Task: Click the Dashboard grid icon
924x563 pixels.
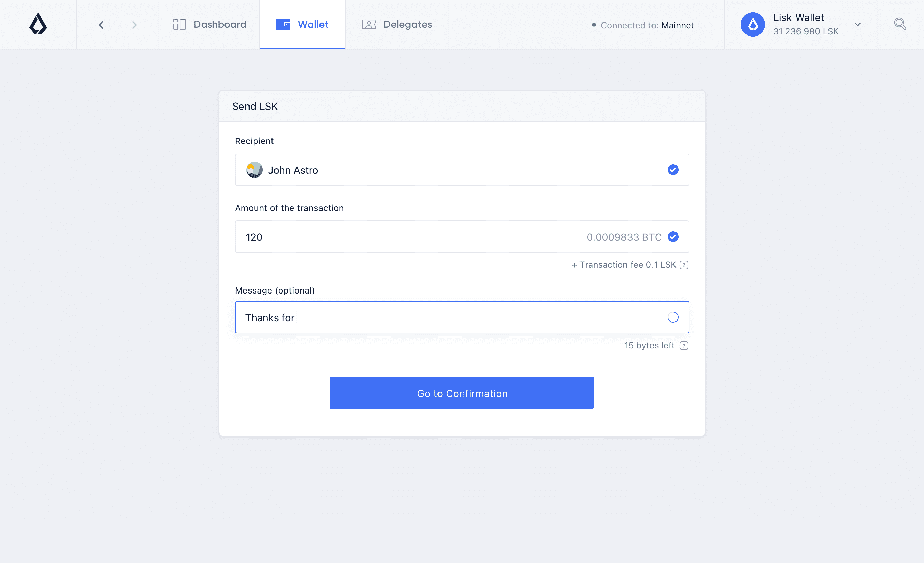Action: click(180, 24)
